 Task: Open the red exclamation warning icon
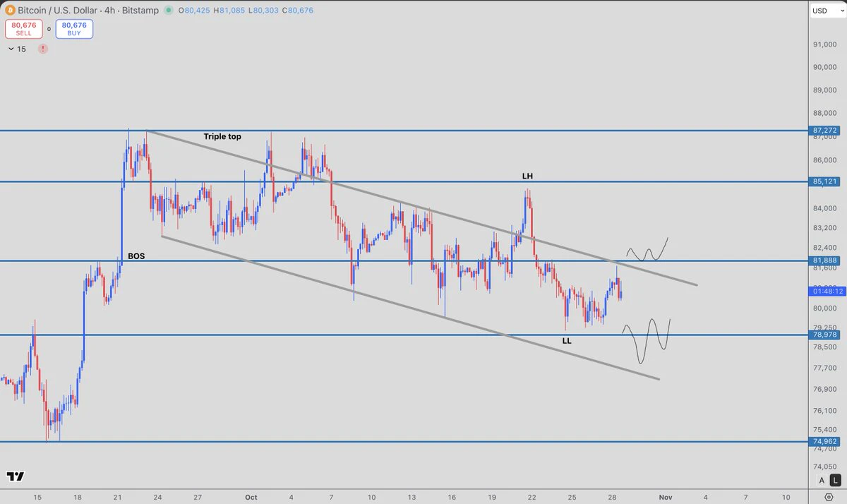coord(44,49)
